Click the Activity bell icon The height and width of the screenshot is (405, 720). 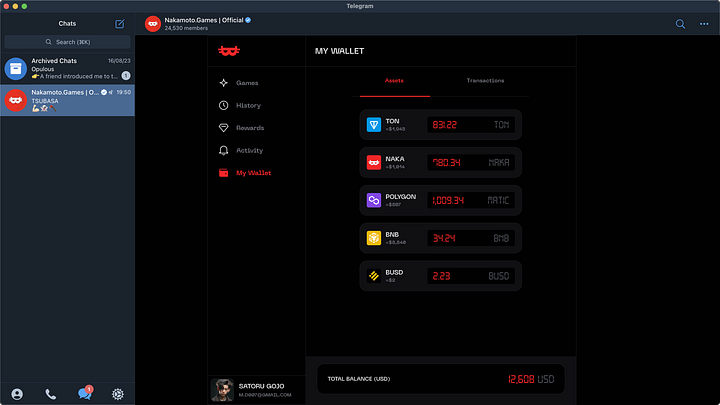224,150
